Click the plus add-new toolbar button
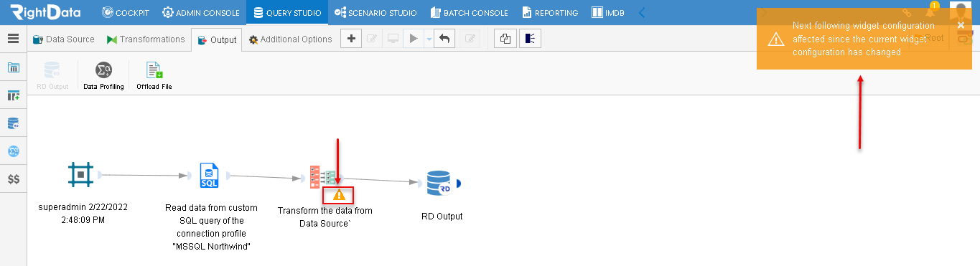The width and height of the screenshot is (980, 266). click(350, 39)
